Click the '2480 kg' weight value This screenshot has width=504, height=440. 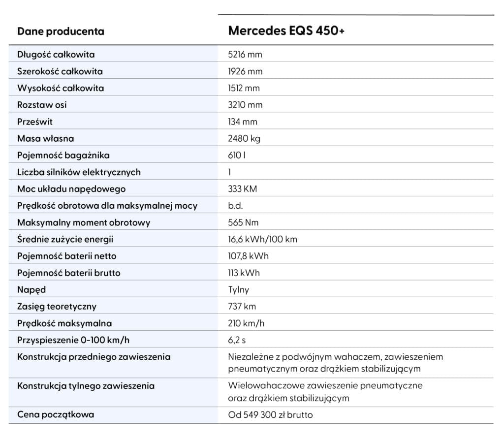[244, 138]
